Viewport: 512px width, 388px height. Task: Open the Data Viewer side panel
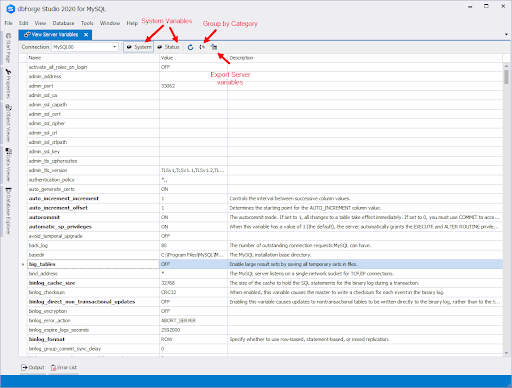(x=8, y=164)
